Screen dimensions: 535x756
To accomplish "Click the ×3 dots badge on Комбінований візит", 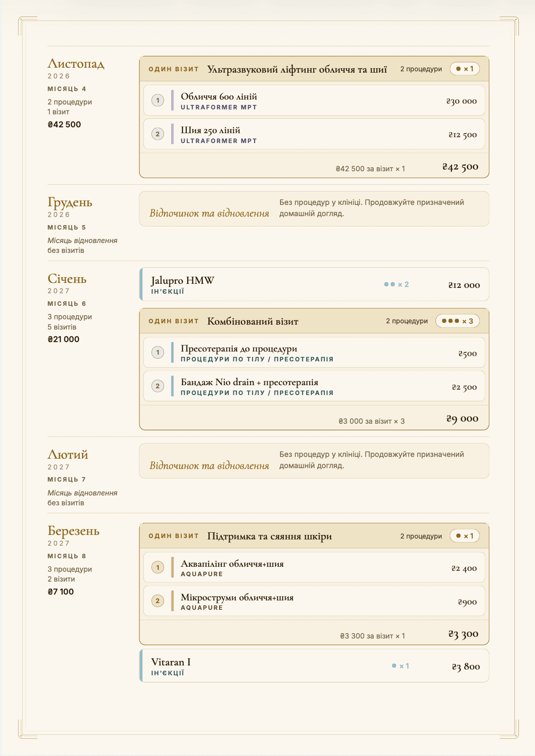I will pos(457,321).
